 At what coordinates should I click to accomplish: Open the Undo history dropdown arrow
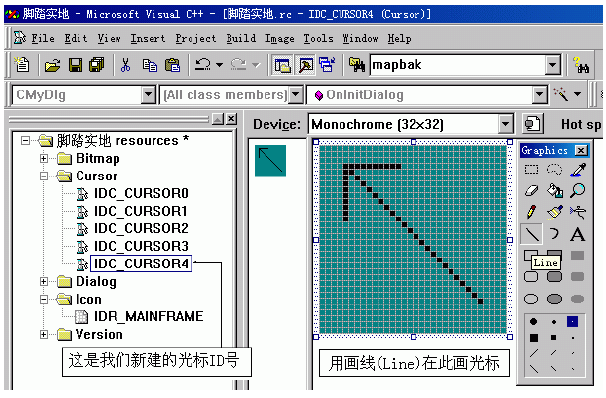(219, 65)
